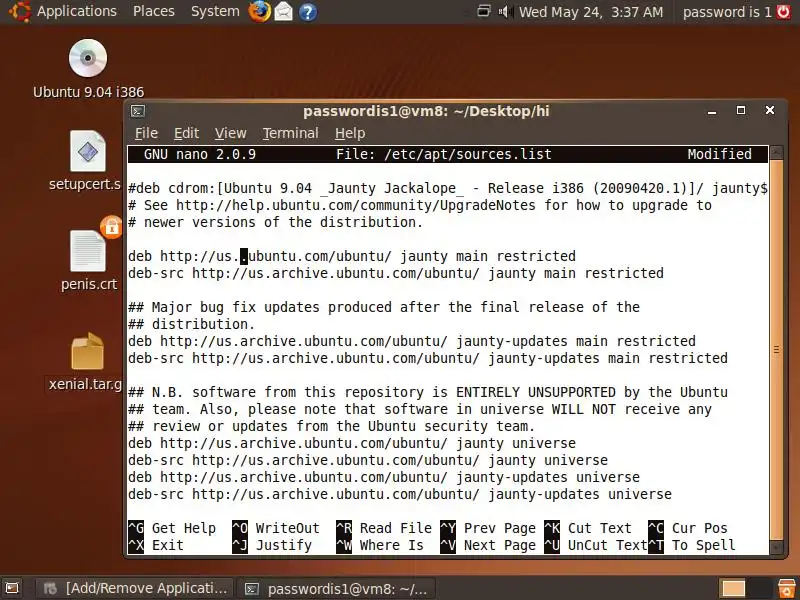Click the 'deb ... jaunty-updates universe' line
The height and width of the screenshot is (600, 800).
click(384, 477)
